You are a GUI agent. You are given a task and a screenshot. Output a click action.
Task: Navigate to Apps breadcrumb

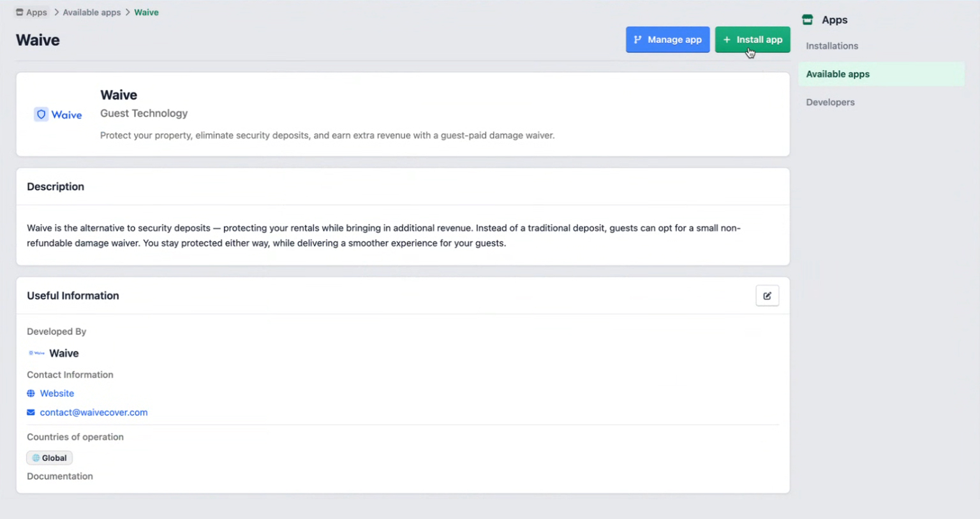tap(32, 12)
